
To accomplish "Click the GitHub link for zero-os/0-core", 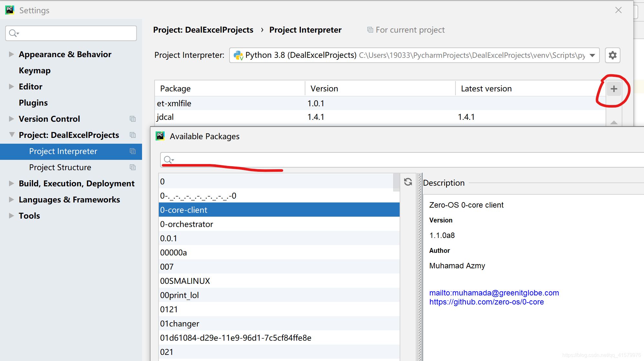I will (486, 302).
